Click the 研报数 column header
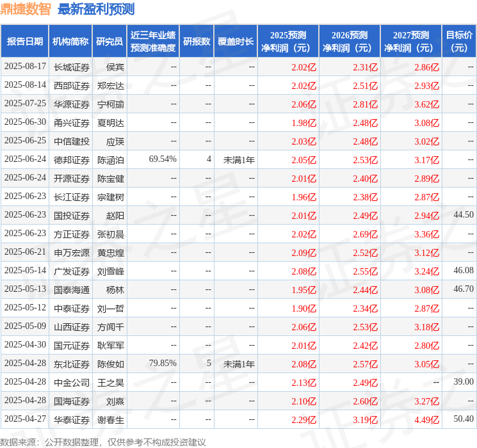 [197, 42]
